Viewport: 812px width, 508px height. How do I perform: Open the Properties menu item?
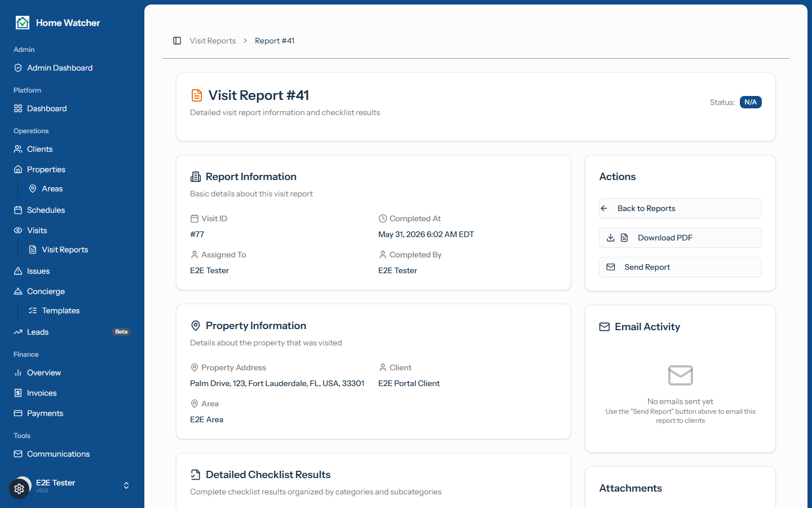(x=72, y=169)
